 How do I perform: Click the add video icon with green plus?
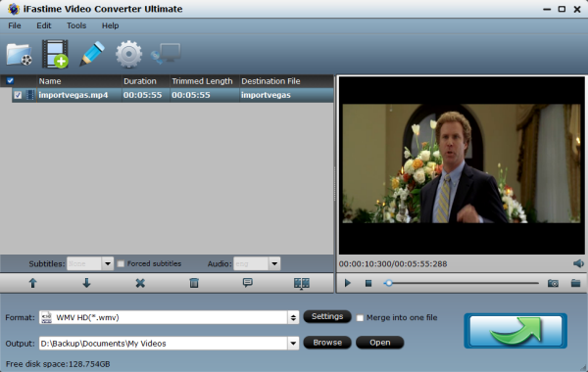pos(55,54)
